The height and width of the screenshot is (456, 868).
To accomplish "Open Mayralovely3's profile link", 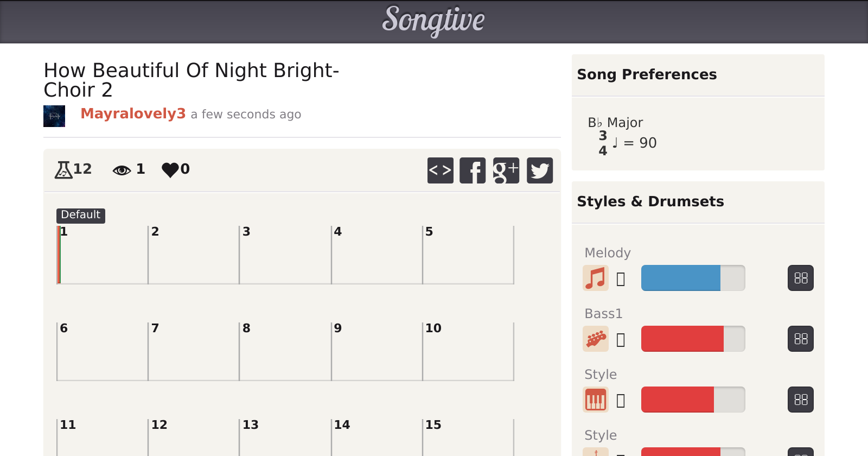I will [133, 113].
